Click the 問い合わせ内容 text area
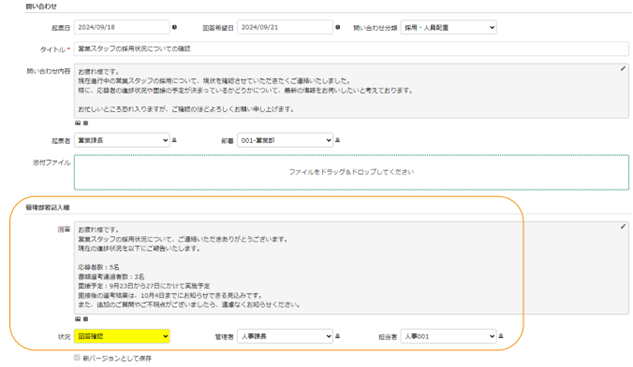633x367 pixels. 351,91
